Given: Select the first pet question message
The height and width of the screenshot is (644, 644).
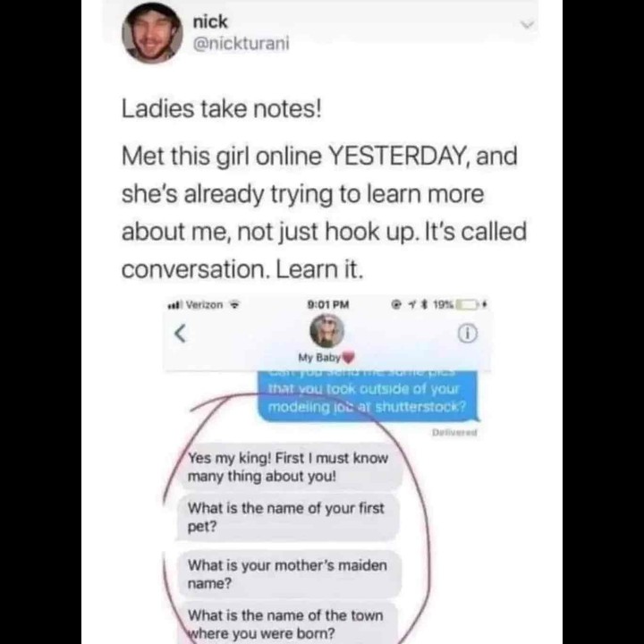Looking at the screenshot, I should 288,518.
